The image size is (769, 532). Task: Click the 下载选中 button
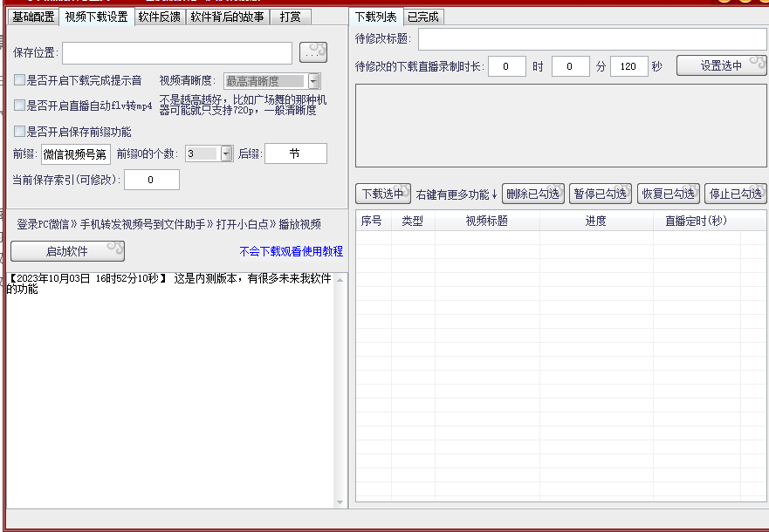[x=382, y=194]
